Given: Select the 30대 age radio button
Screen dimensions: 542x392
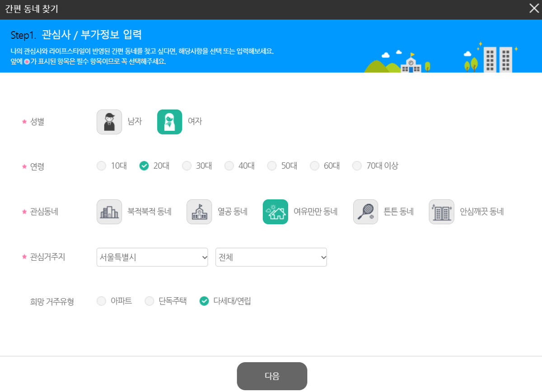Looking at the screenshot, I should click(x=187, y=166).
